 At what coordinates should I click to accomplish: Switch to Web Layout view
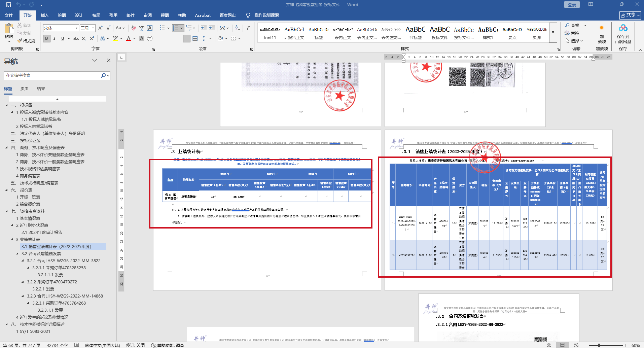(576, 345)
